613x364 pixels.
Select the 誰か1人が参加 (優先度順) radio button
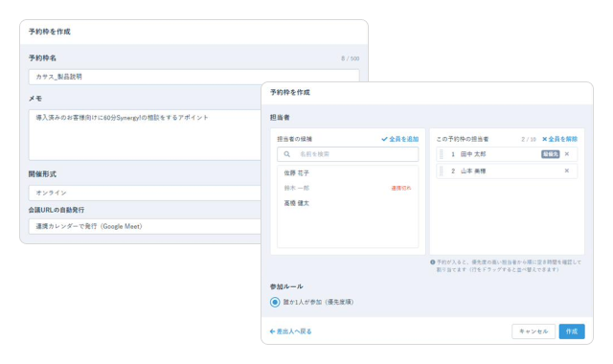click(x=275, y=302)
